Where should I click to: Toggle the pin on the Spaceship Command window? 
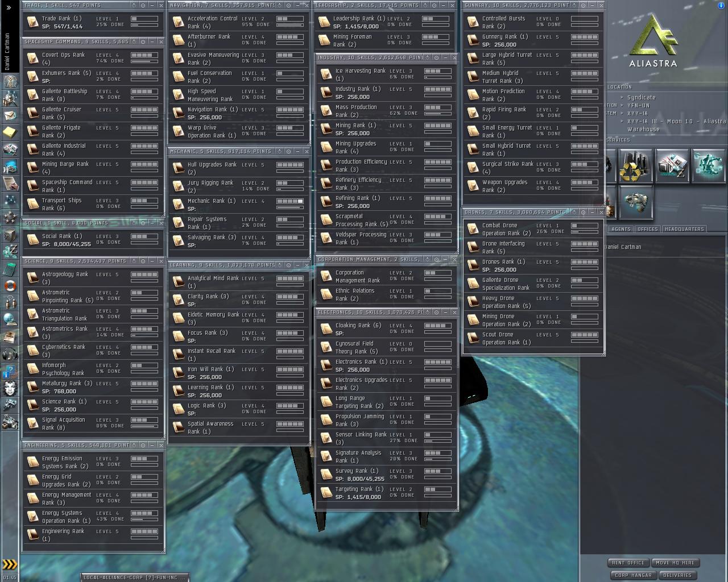[x=134, y=41]
